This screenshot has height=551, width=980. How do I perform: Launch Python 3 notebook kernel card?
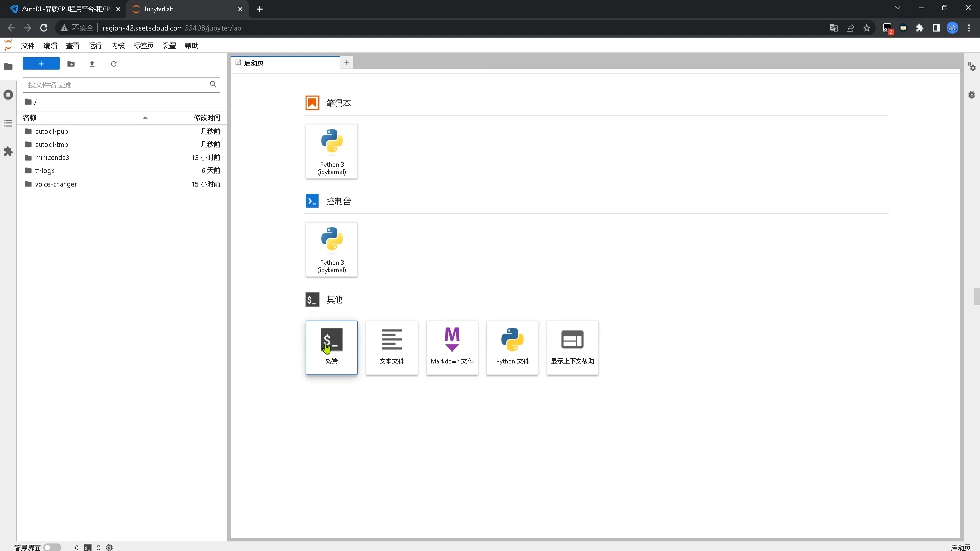[332, 152]
